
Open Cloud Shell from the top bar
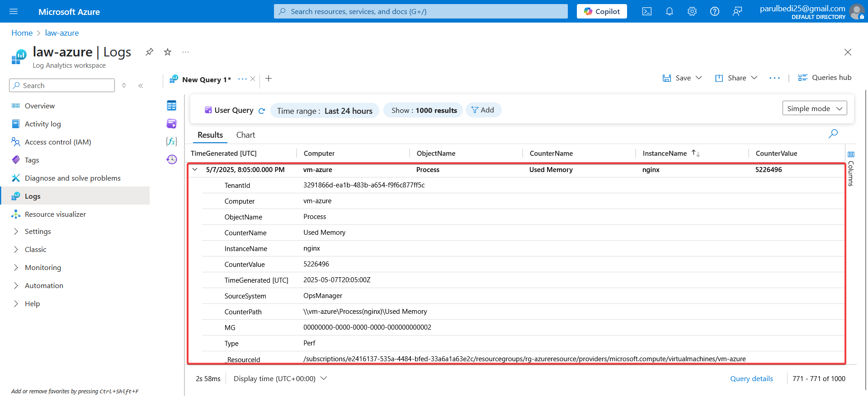pos(647,11)
